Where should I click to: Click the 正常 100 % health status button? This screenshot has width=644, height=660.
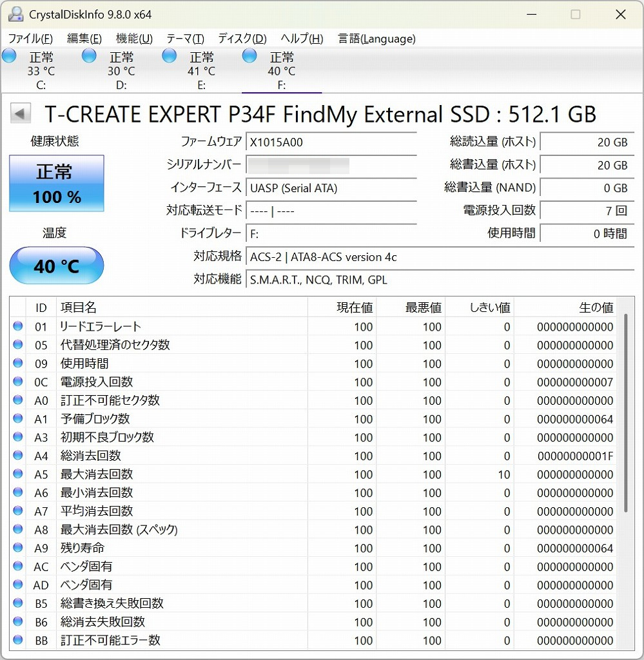[56, 183]
